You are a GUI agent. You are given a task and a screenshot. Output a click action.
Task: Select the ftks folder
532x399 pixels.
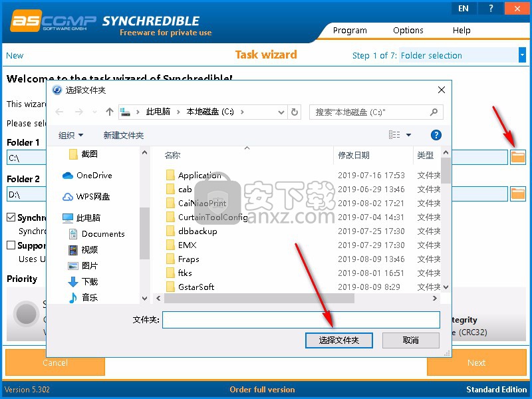click(x=179, y=273)
